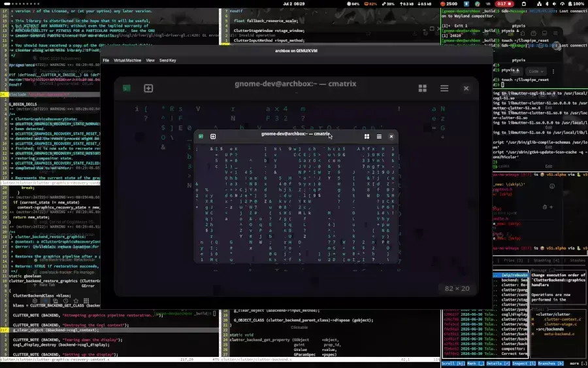This screenshot has width=588, height=368.
Task: Click status line 'clutter/clutter/clutter-backend.c'
Action: (257, 360)
